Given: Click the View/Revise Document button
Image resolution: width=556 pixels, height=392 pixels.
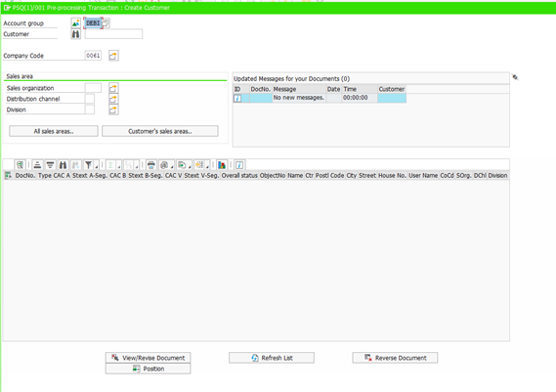Looking at the screenshot, I should pos(148,358).
